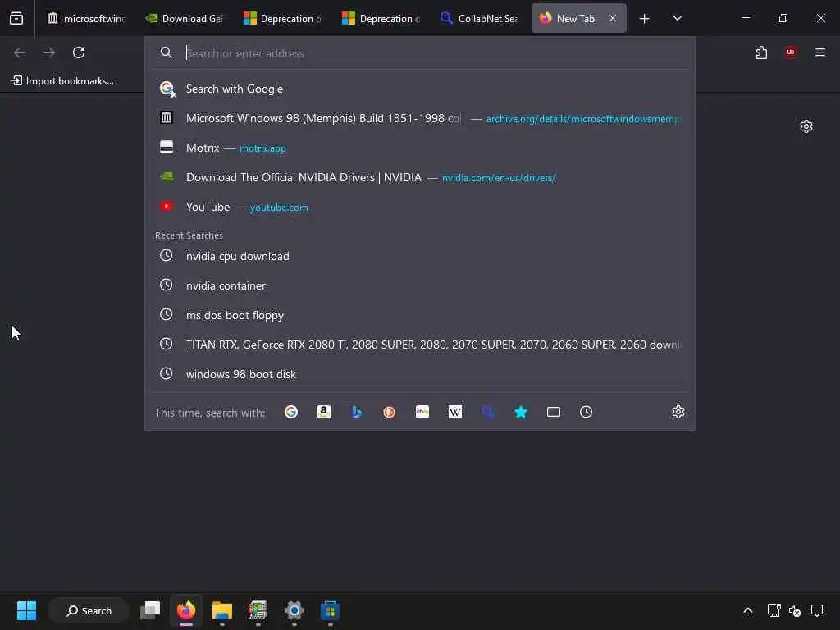The image size is (840, 630).
Task: Open Microsoft Windows 98 Memphis archive suggestion
Action: coord(420,118)
